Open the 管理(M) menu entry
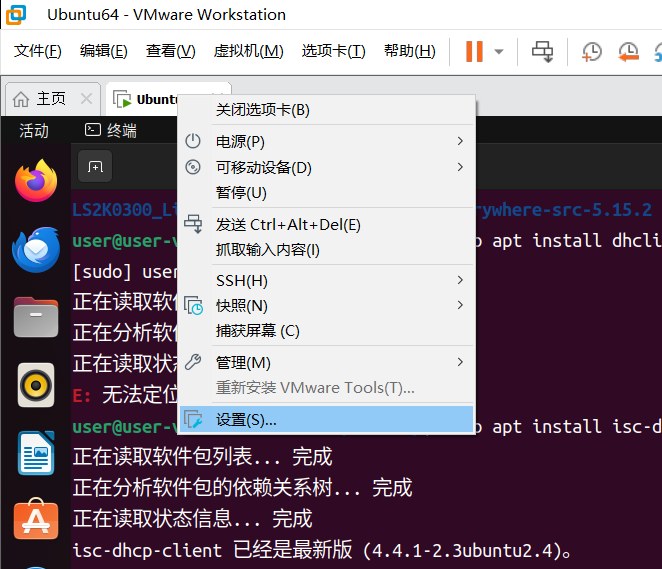Viewport: 662px width, 569px height. tap(326, 363)
